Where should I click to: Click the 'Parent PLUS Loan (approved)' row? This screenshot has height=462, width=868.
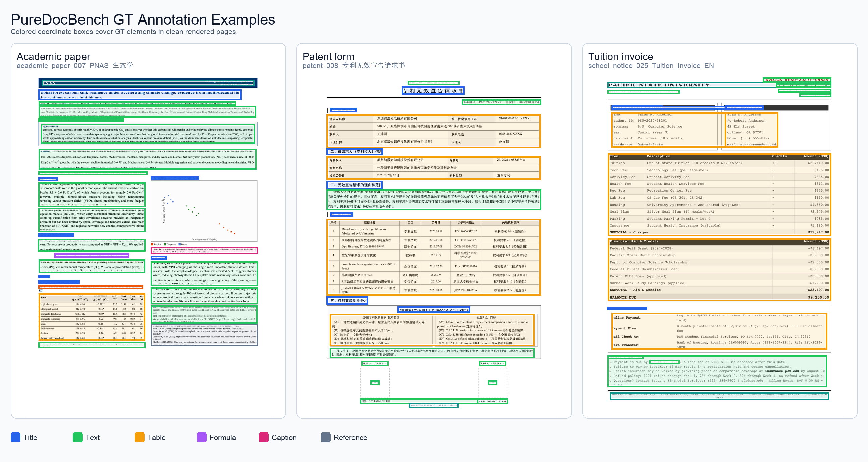click(x=719, y=276)
